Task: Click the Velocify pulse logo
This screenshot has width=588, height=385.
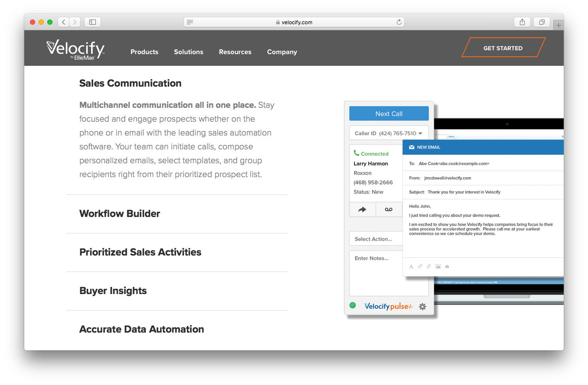Action: (x=389, y=306)
